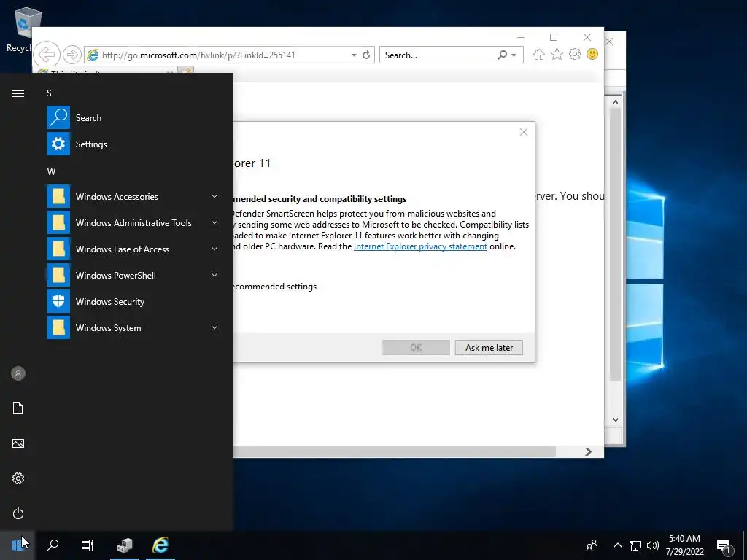Open Windows Ease of Access folder
Image resolution: width=747 pixels, height=560 pixels.
tap(133, 249)
